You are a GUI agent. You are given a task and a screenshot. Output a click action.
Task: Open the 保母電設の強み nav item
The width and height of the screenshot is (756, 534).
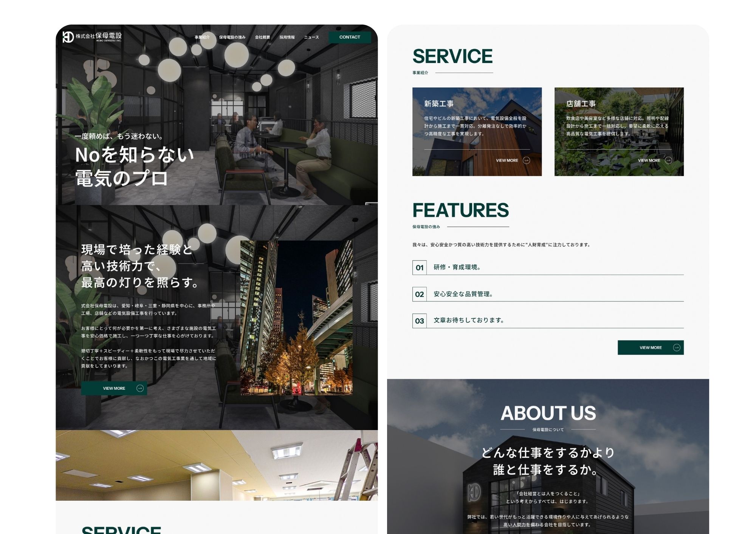coord(232,37)
